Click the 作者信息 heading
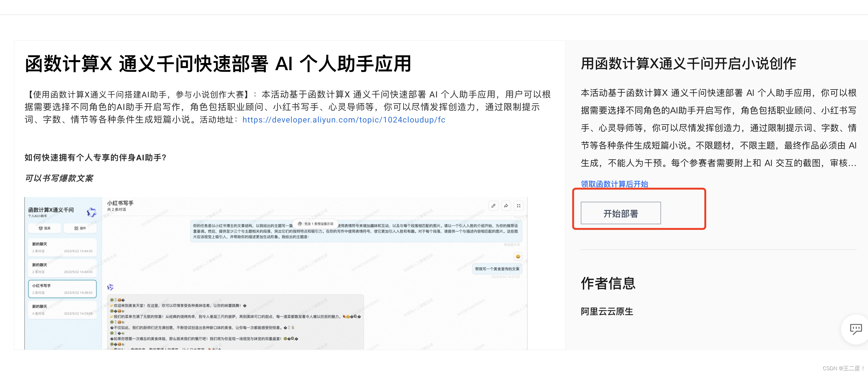The width and height of the screenshot is (868, 374). pos(608,283)
